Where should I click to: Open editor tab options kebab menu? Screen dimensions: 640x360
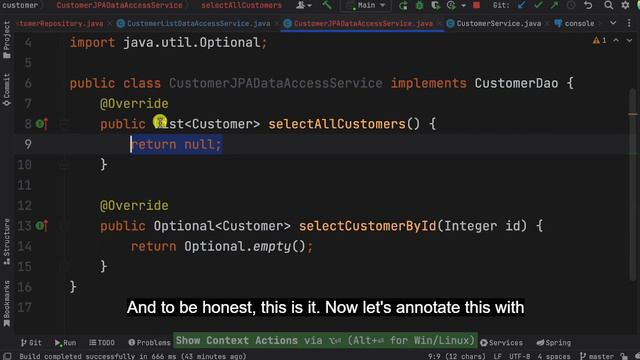[629, 23]
